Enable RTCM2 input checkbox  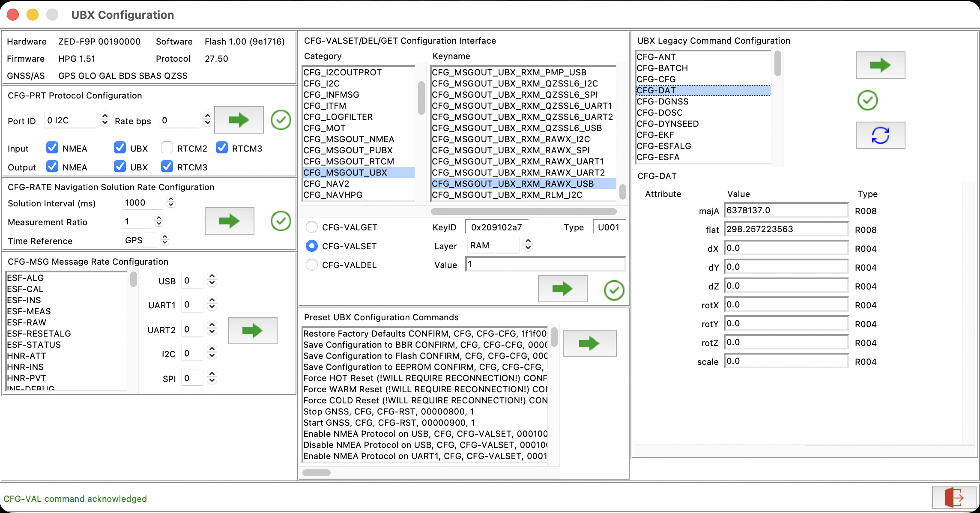coord(167,148)
